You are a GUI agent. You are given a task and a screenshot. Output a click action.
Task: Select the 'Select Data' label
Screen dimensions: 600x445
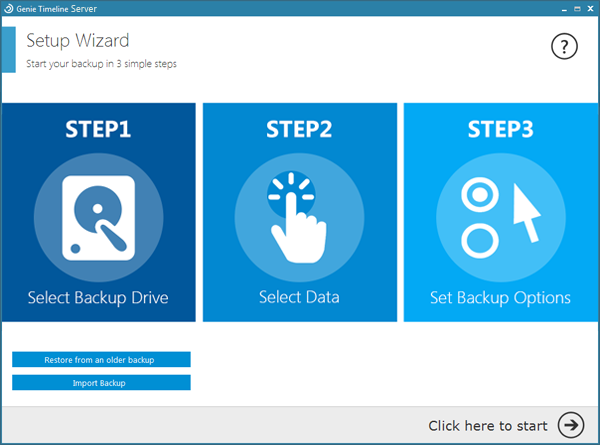pos(299,297)
